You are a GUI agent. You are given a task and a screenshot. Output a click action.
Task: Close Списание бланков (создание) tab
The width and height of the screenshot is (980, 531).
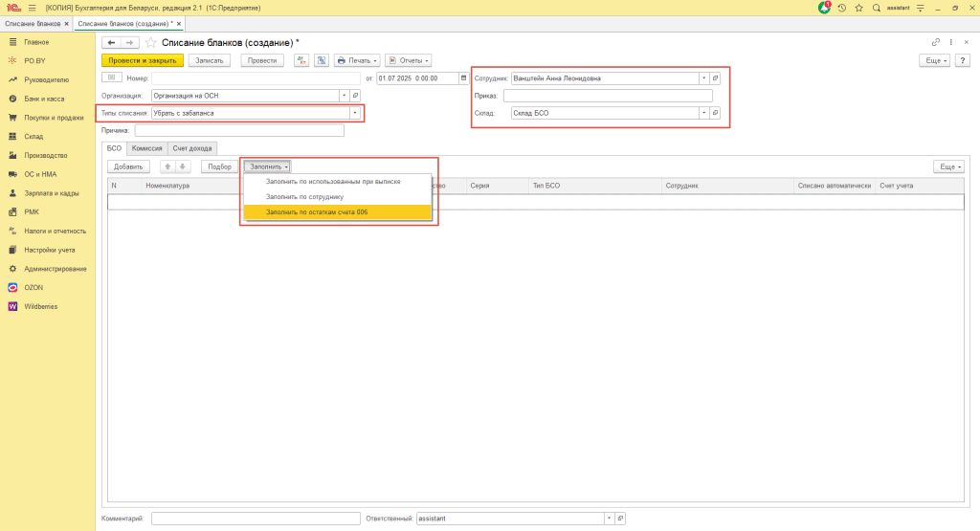179,24
